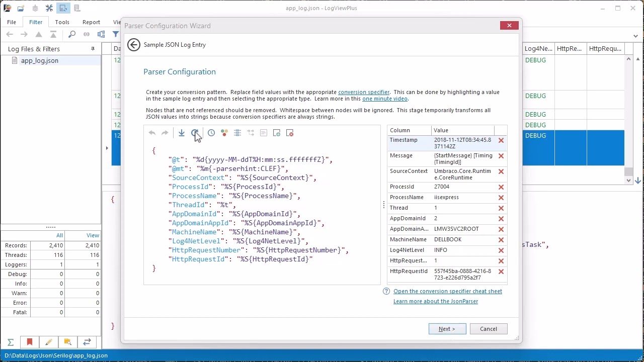Screen dimensions: 644x362
Task: Select the Filter ribbon tab
Action: [x=36, y=22]
